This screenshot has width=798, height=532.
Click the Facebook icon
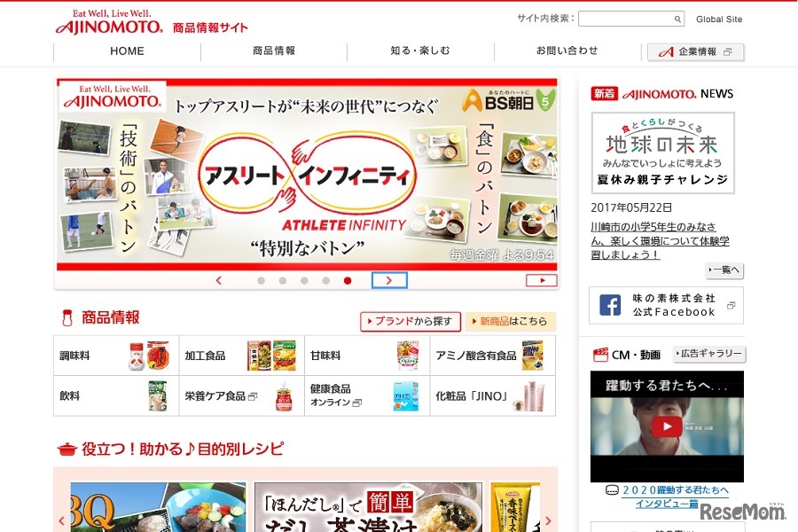[610, 305]
